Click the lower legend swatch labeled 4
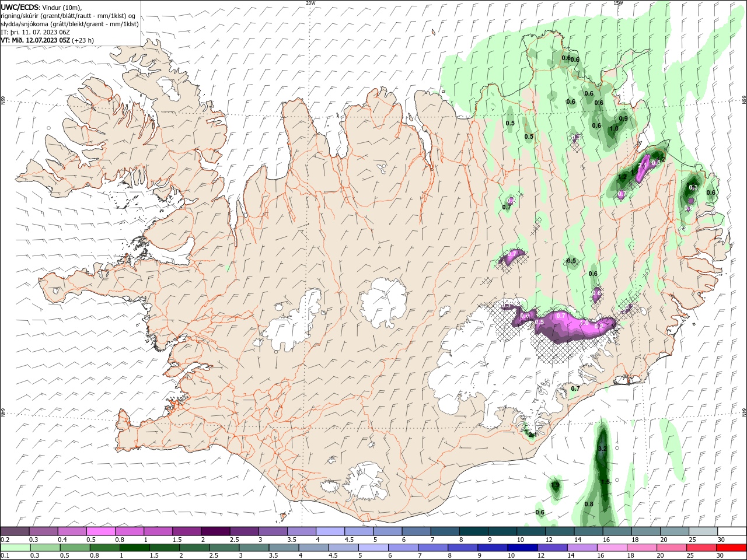747x560 pixels. (x=313, y=548)
